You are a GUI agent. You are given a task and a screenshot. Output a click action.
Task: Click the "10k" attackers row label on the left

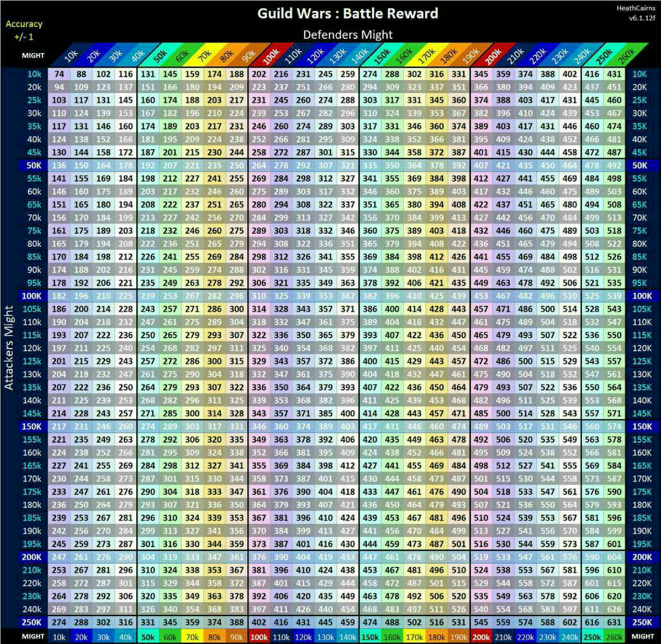[x=34, y=74]
